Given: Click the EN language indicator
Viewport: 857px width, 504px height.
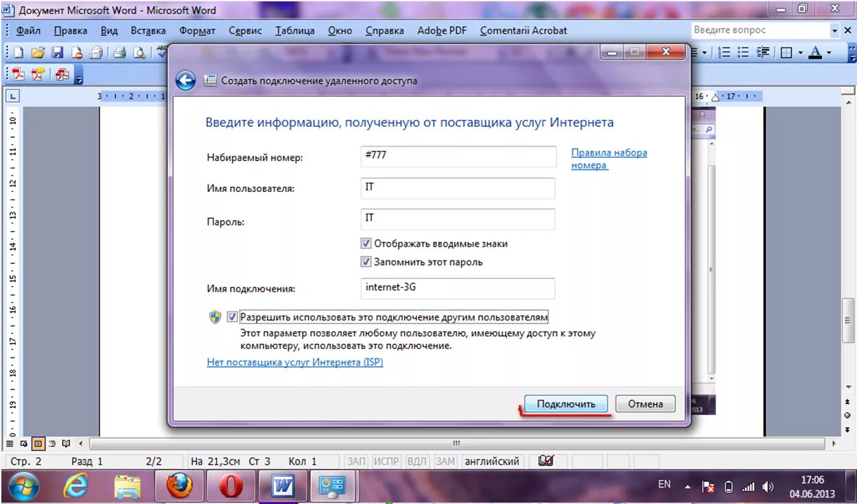Looking at the screenshot, I should pos(664,484).
